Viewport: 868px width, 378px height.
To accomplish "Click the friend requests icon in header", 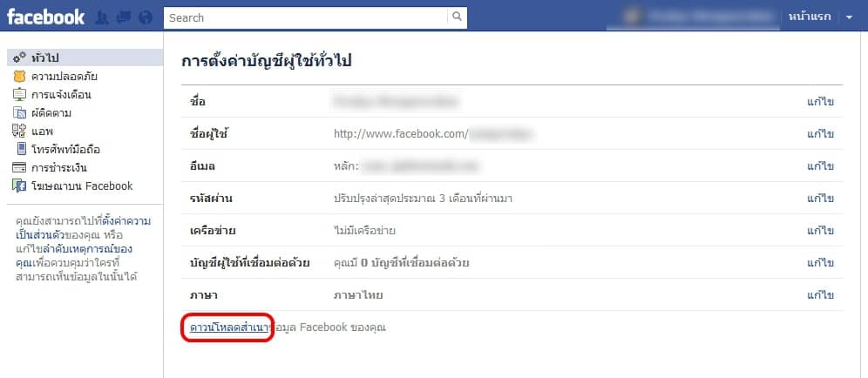I will tap(102, 17).
